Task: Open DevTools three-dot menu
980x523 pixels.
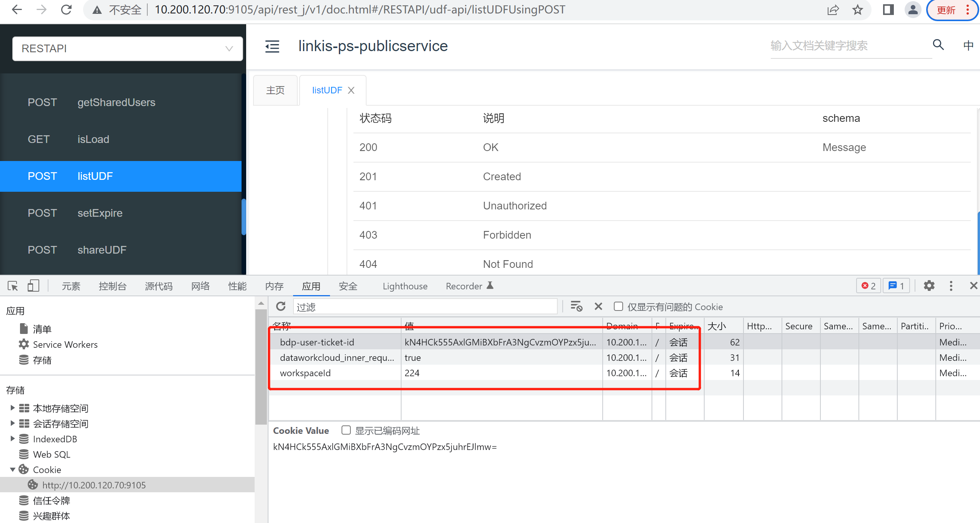Action: click(x=951, y=286)
